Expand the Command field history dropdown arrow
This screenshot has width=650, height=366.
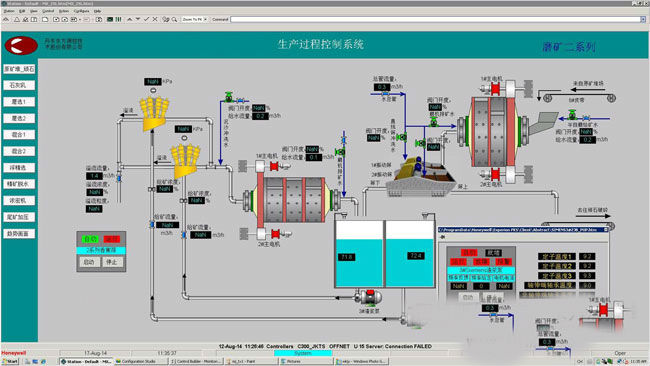pos(643,19)
